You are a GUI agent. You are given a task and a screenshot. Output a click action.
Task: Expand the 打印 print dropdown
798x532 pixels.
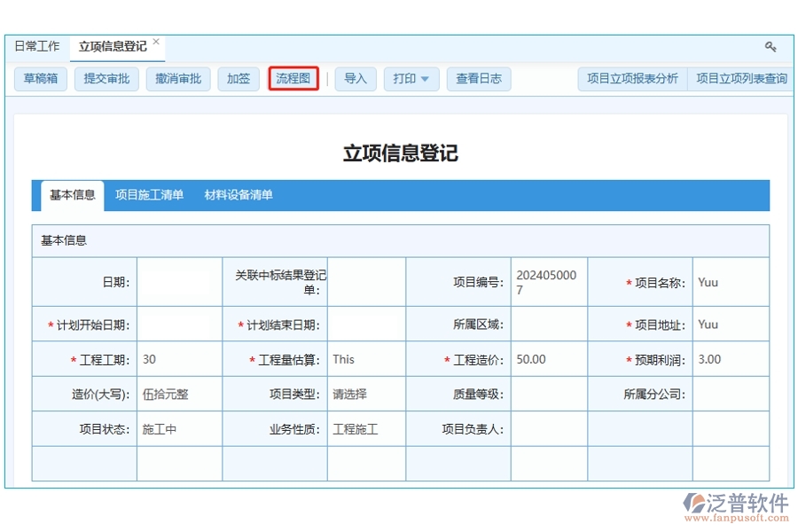411,78
